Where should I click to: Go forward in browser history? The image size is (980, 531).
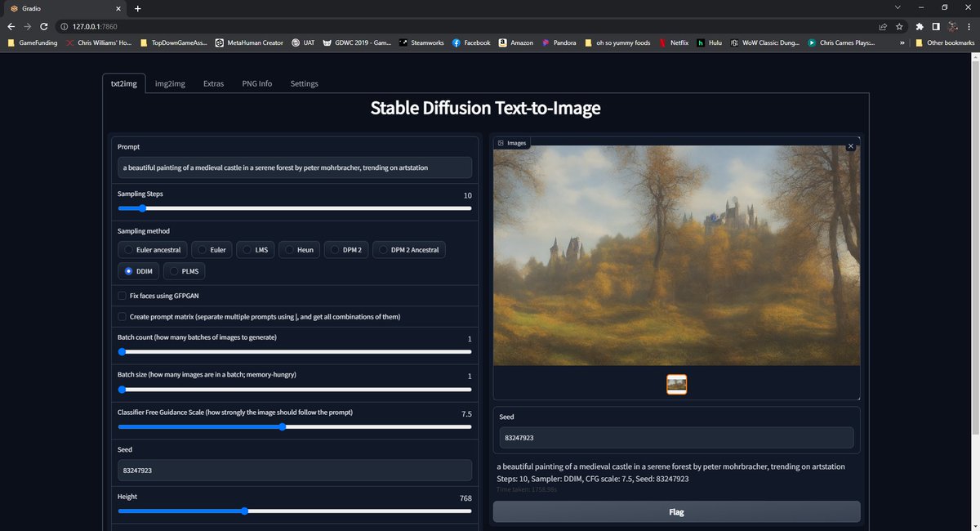28,26
